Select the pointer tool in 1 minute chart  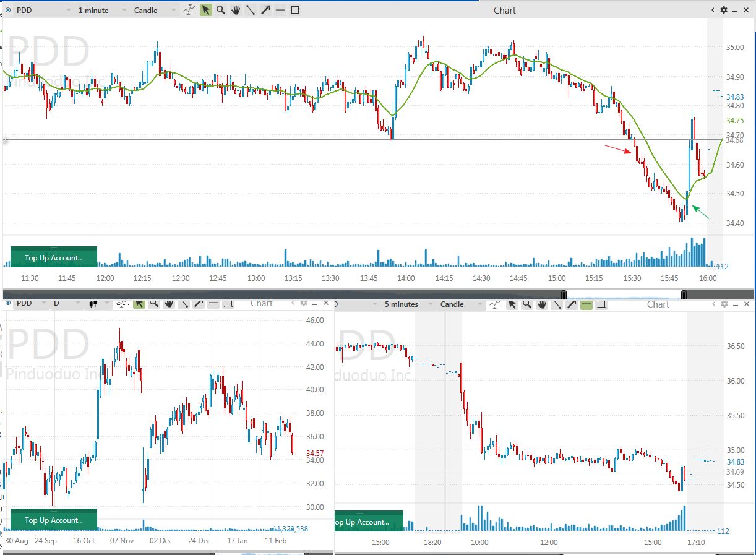pyautogui.click(x=206, y=10)
